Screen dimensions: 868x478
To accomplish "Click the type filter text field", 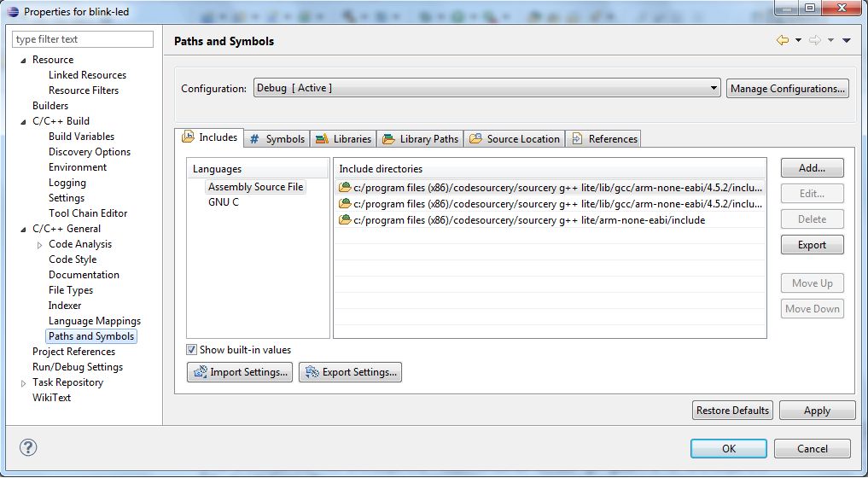I will pyautogui.click(x=83, y=39).
